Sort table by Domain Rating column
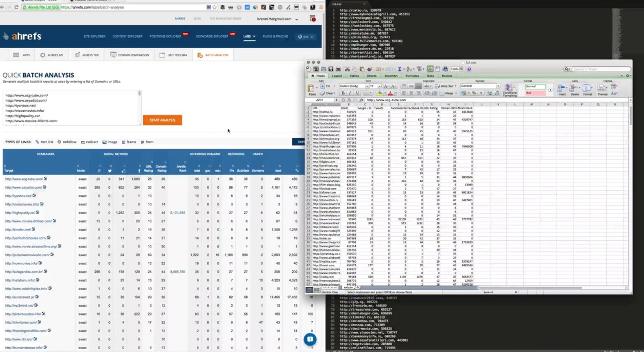 [161, 169]
